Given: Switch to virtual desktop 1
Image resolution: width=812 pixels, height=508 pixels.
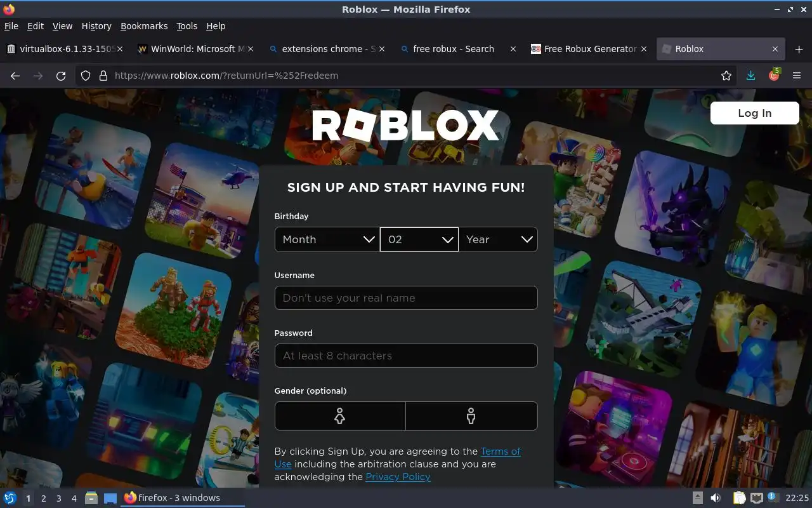Looking at the screenshot, I should click(28, 498).
